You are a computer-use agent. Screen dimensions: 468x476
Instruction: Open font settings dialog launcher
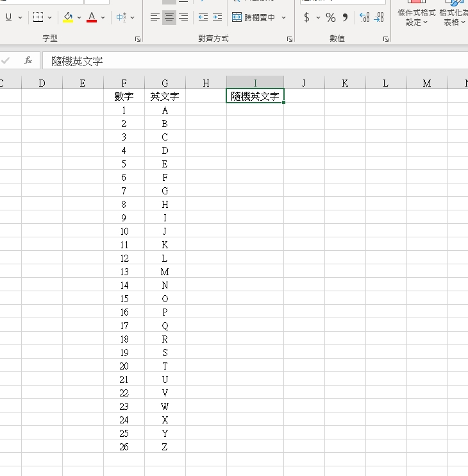[x=138, y=39]
